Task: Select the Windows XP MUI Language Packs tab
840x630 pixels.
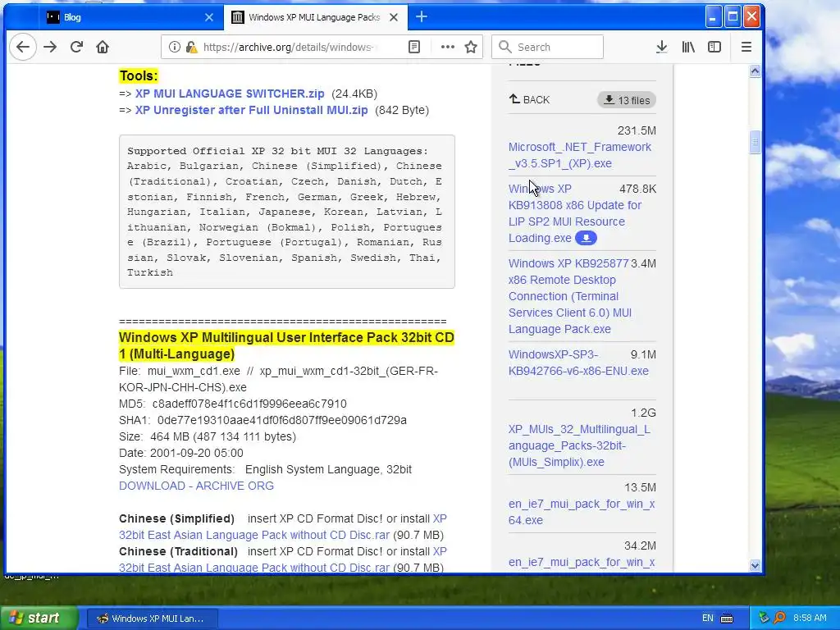Action: [x=315, y=17]
